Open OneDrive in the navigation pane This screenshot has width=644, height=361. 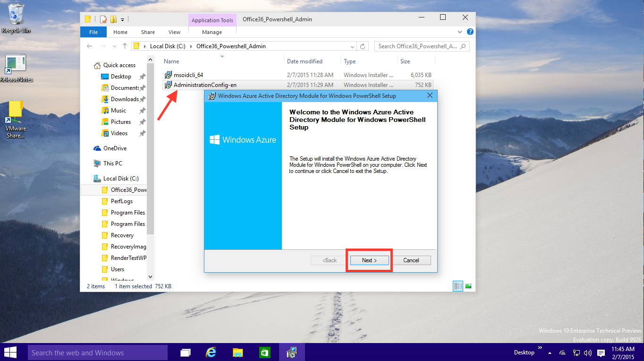pos(115,148)
